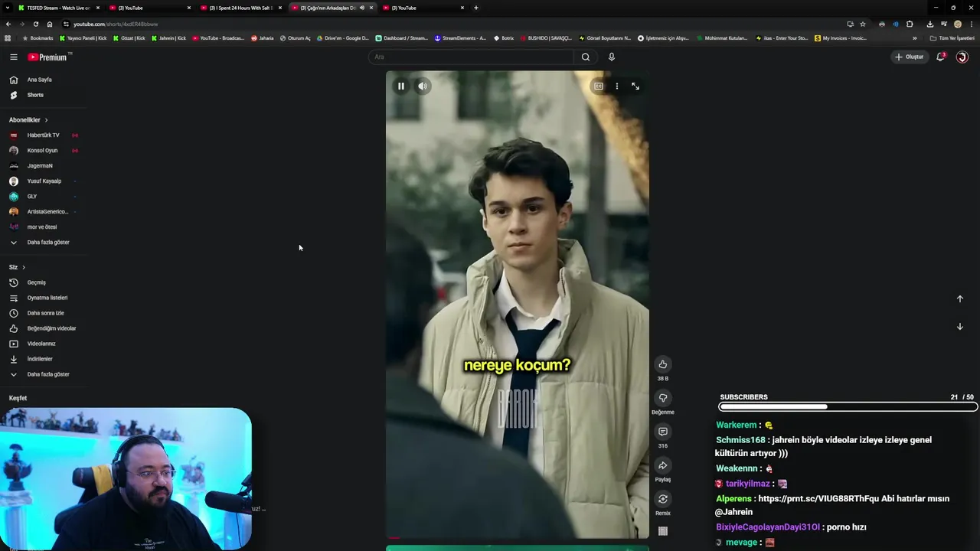This screenshot has height=551, width=980.
Task: Pause the Shorts video
Action: pos(400,86)
